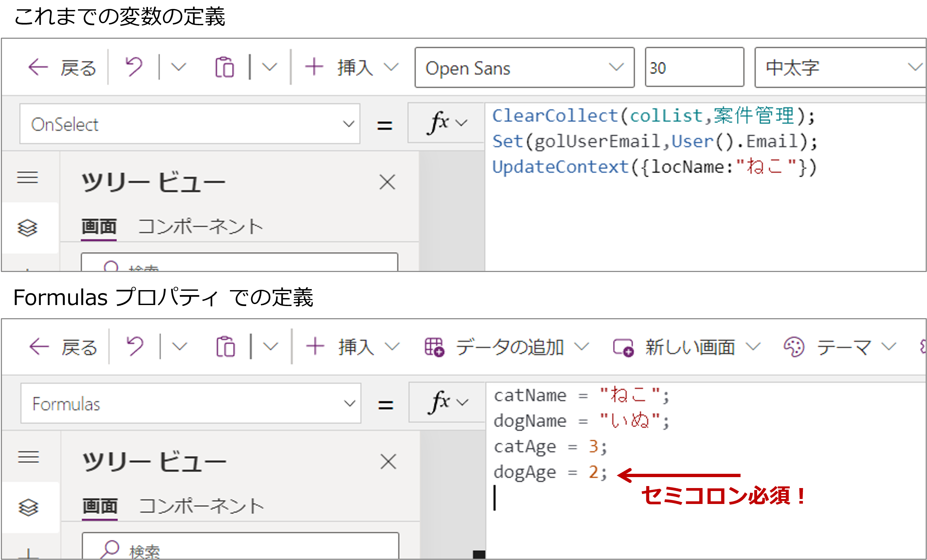Viewport: 927px width, 560px height.
Task: Click the catName = "ねこ" formula line
Action: click(582, 395)
